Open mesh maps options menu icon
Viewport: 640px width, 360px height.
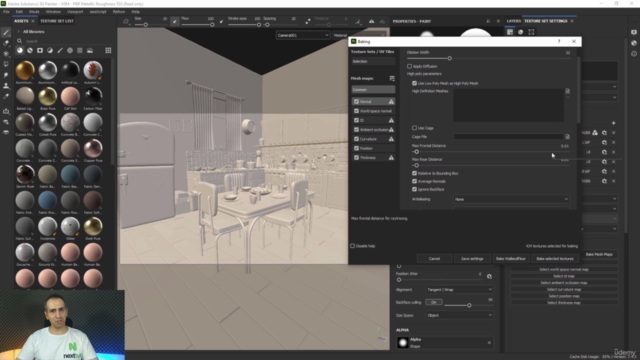(392, 78)
